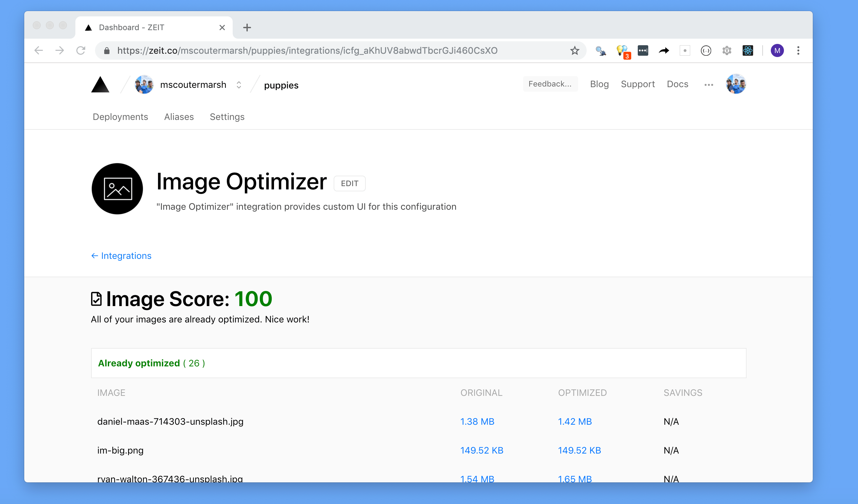858x504 pixels.
Task: Select the daniel-maas-714303-unsplash.jpg file name
Action: coord(170,422)
